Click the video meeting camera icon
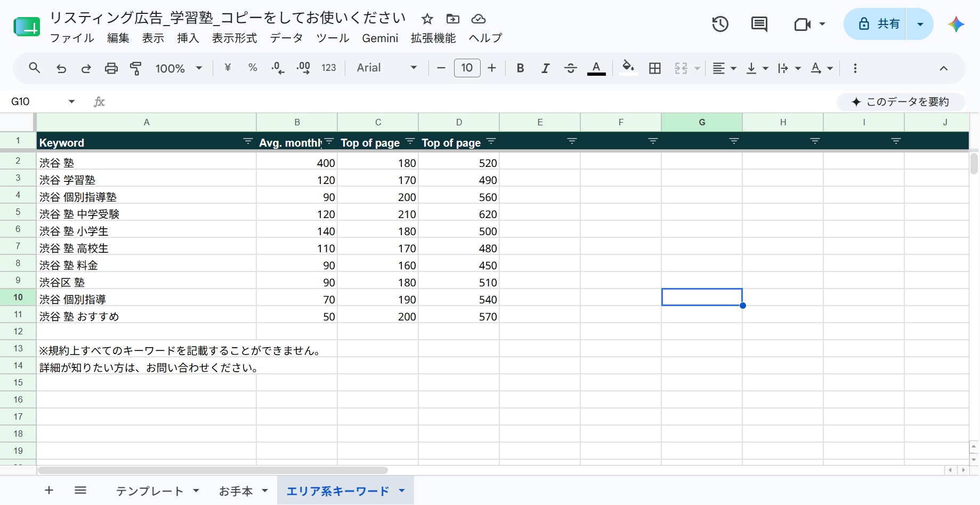The width and height of the screenshot is (980, 505). click(x=802, y=24)
